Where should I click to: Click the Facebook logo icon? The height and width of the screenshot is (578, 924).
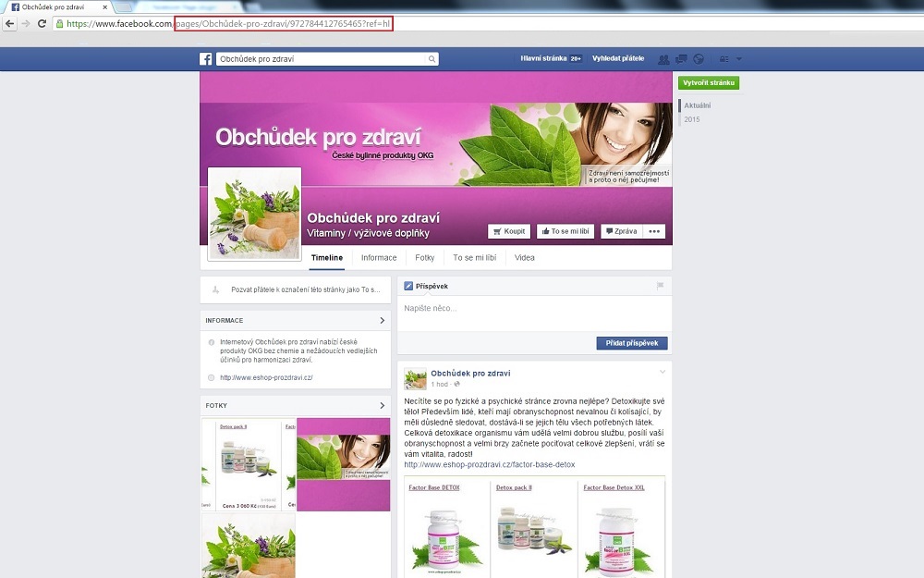(x=206, y=59)
